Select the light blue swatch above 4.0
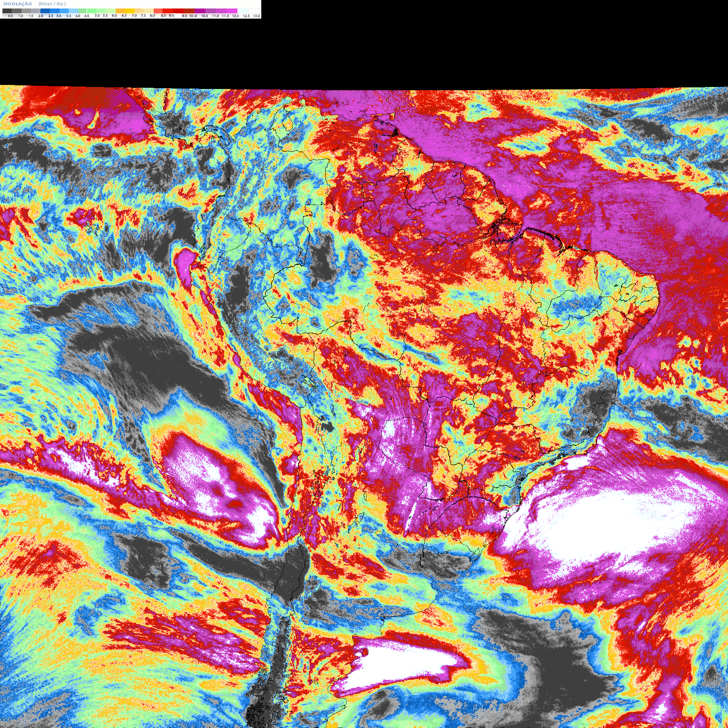Viewport: 728px width, 728px height. pos(74,11)
